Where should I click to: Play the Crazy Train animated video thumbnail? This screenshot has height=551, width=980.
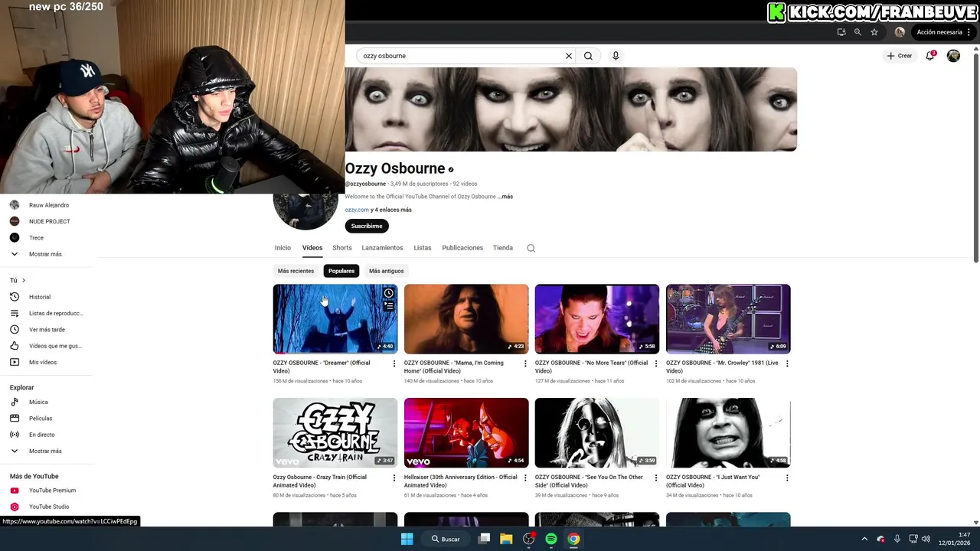pyautogui.click(x=335, y=432)
